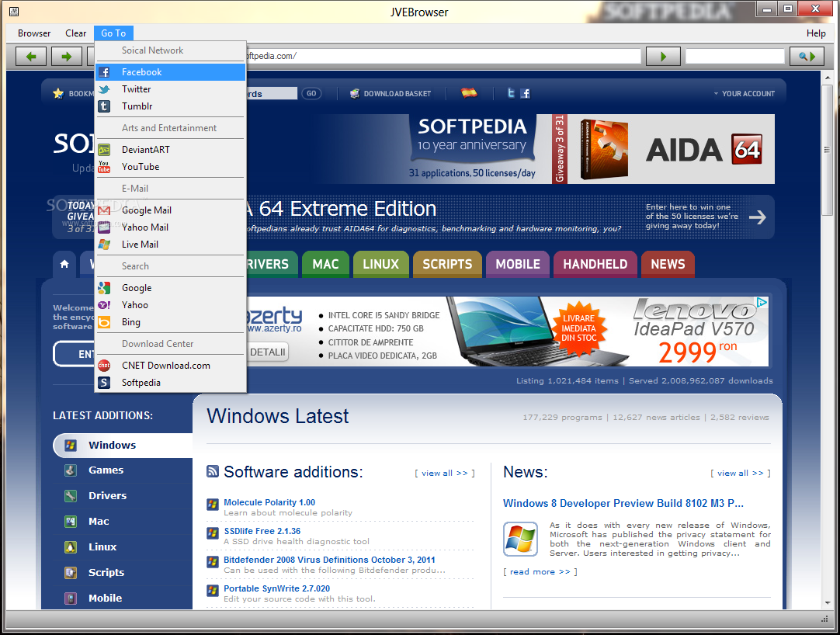Select Live Mail menu entry
This screenshot has width=840, height=635.
point(170,245)
